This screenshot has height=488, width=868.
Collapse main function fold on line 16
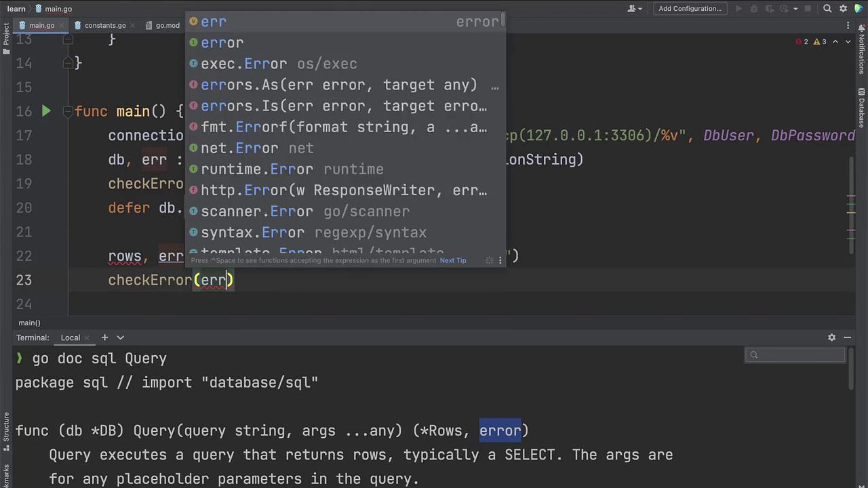click(68, 111)
